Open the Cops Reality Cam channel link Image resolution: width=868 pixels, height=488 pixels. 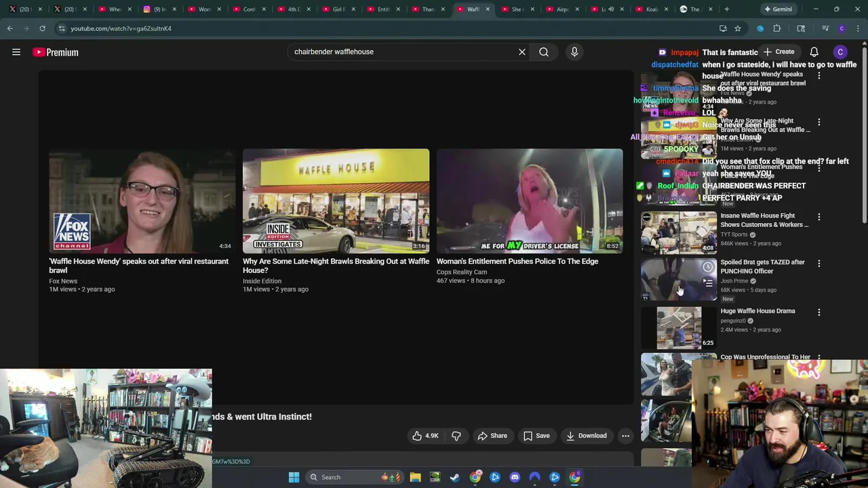[462, 272]
